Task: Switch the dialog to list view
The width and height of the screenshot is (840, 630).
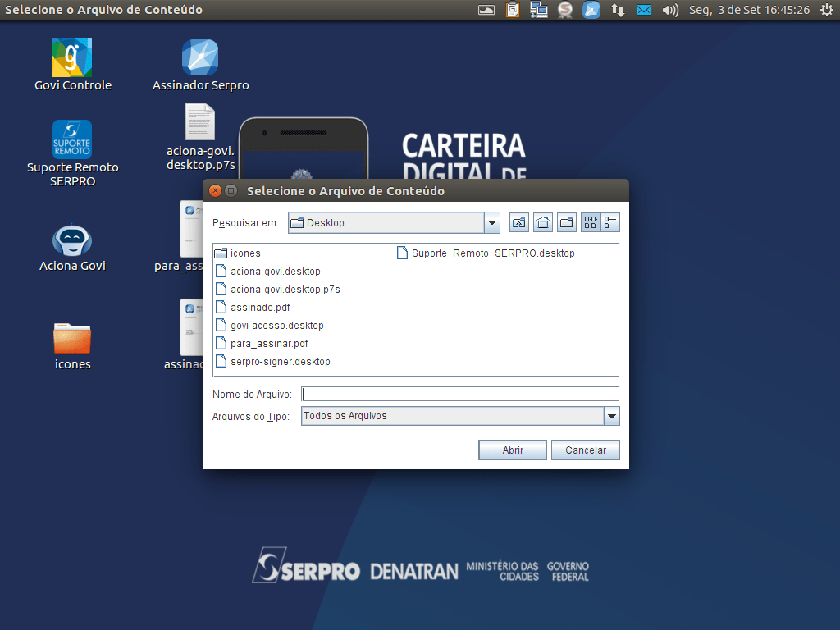Action: point(591,223)
